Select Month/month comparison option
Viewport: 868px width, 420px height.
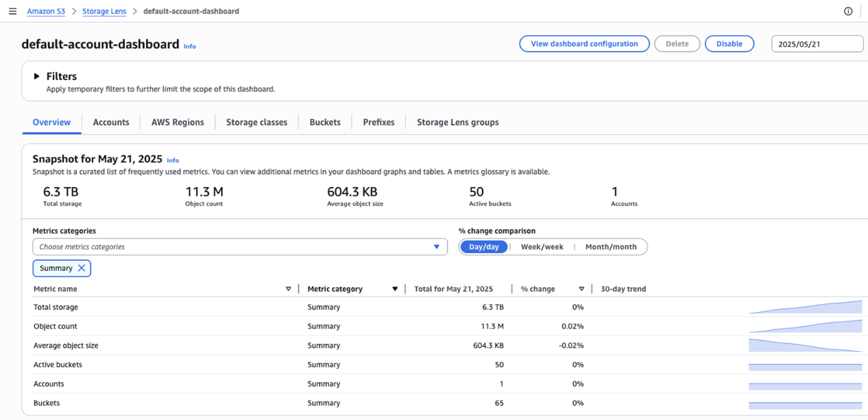[611, 247]
